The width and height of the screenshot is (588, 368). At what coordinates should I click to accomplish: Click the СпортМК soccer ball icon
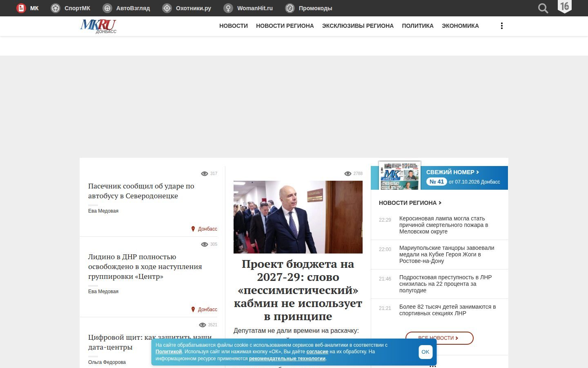[56, 8]
